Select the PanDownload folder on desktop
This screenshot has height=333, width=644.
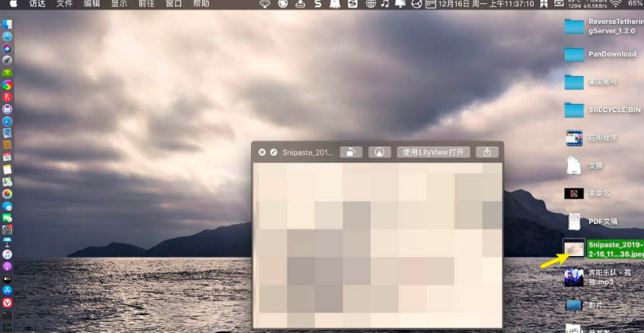574,54
